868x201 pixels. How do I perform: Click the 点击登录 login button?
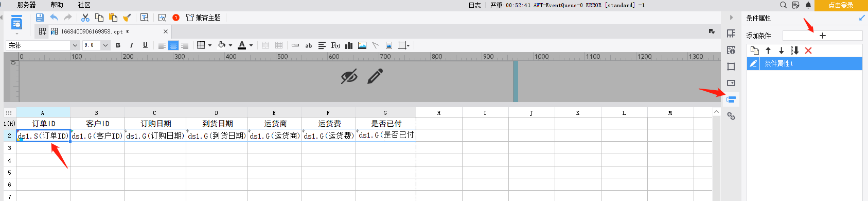[x=841, y=5]
